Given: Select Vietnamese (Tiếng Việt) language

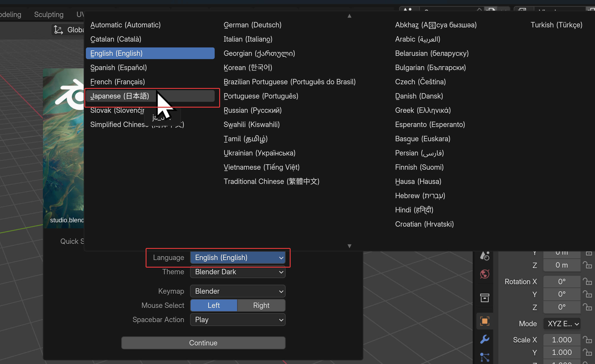Looking at the screenshot, I should (261, 167).
